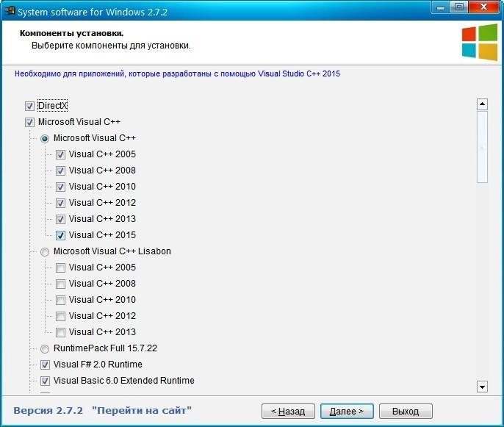Select the Microsoft Visual C++ radio option

tap(45, 139)
